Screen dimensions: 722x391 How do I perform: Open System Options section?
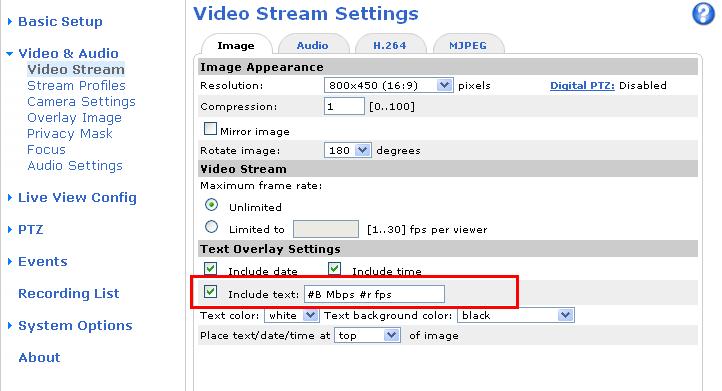76,326
